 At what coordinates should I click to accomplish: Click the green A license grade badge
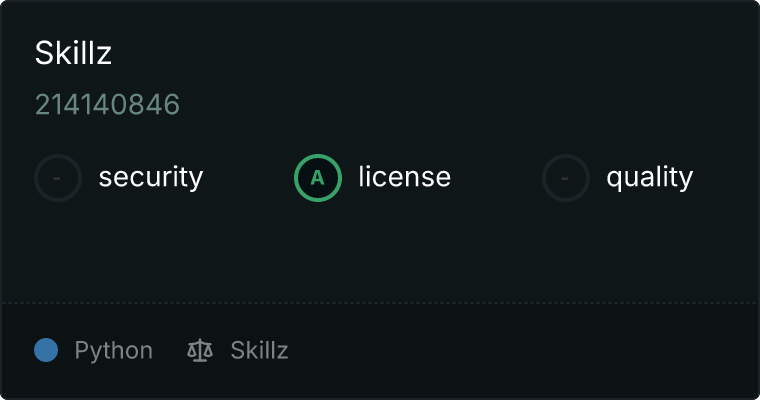[x=318, y=178]
